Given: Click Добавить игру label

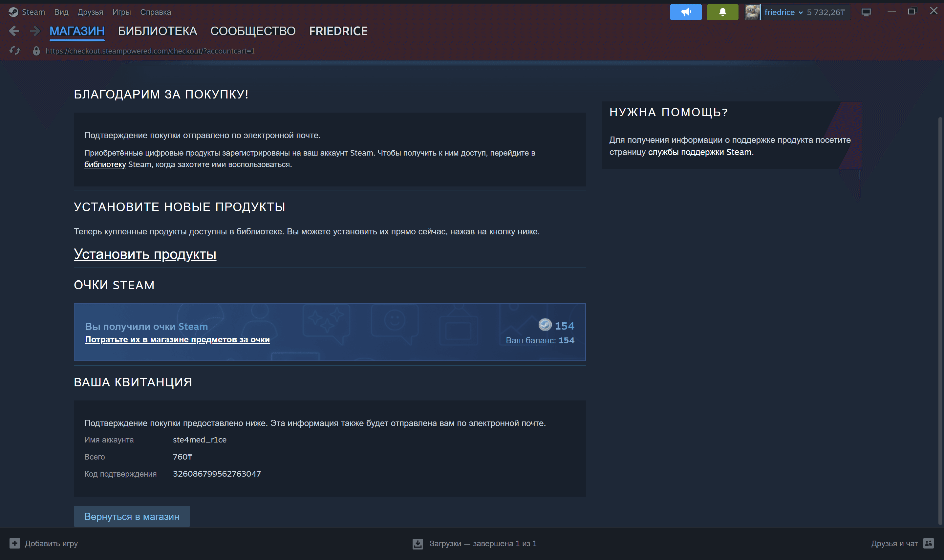Looking at the screenshot, I should [51, 543].
